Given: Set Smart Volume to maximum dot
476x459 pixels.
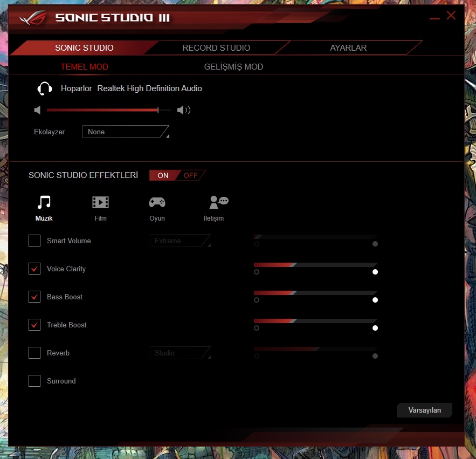Looking at the screenshot, I should click(x=375, y=244).
